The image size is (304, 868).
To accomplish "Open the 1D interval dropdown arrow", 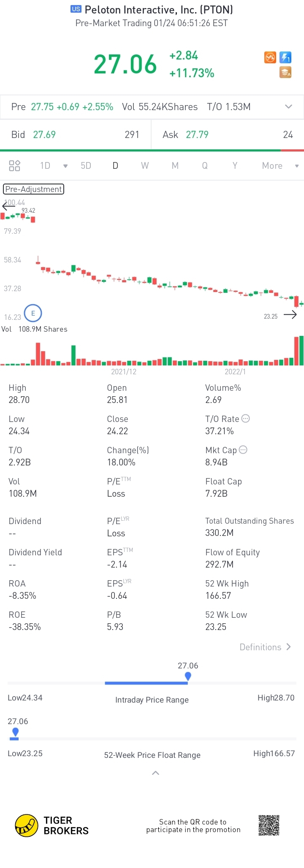I will [65, 166].
